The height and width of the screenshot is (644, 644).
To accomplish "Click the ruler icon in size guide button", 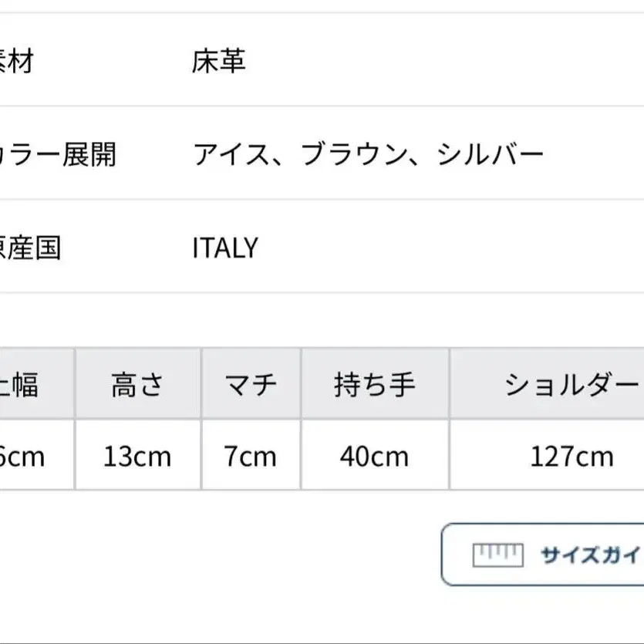I will pyautogui.click(x=497, y=555).
